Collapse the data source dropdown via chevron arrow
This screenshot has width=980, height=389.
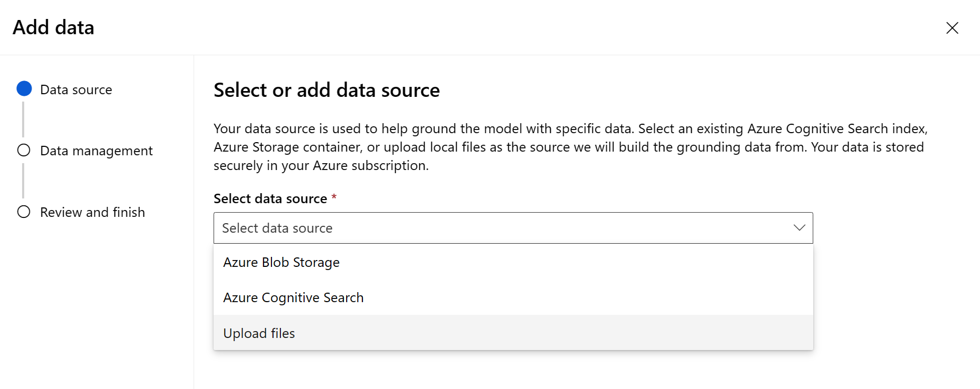point(799,228)
